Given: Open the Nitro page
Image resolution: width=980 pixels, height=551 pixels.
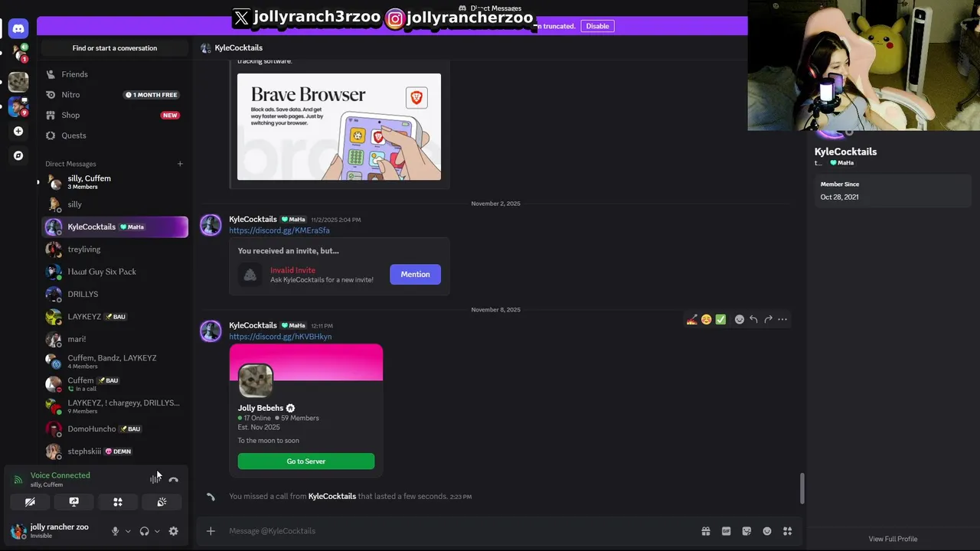Looking at the screenshot, I should 115,95.
